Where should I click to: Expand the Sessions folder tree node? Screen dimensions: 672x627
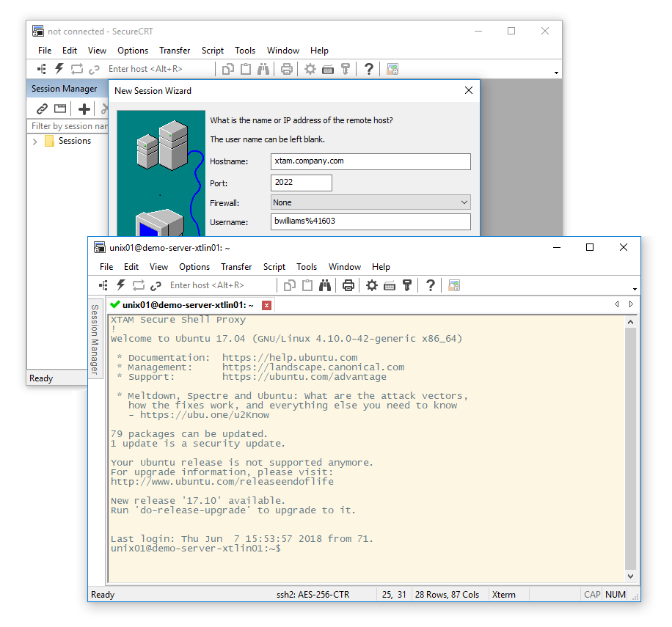(x=35, y=141)
